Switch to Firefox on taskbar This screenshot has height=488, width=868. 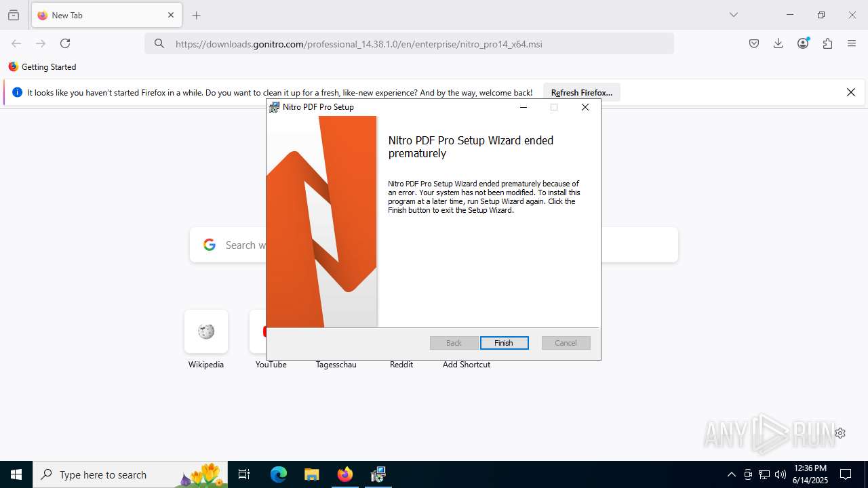(345, 474)
